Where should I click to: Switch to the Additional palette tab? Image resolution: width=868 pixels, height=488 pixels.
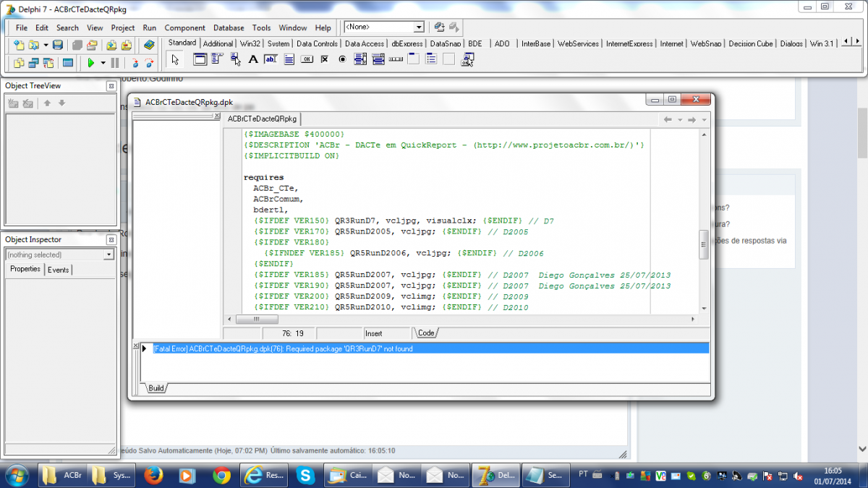click(218, 43)
